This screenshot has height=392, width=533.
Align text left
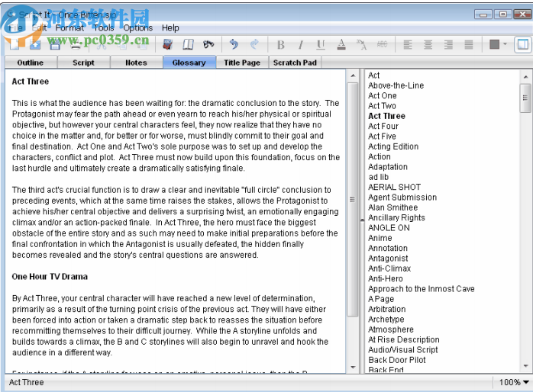408,44
